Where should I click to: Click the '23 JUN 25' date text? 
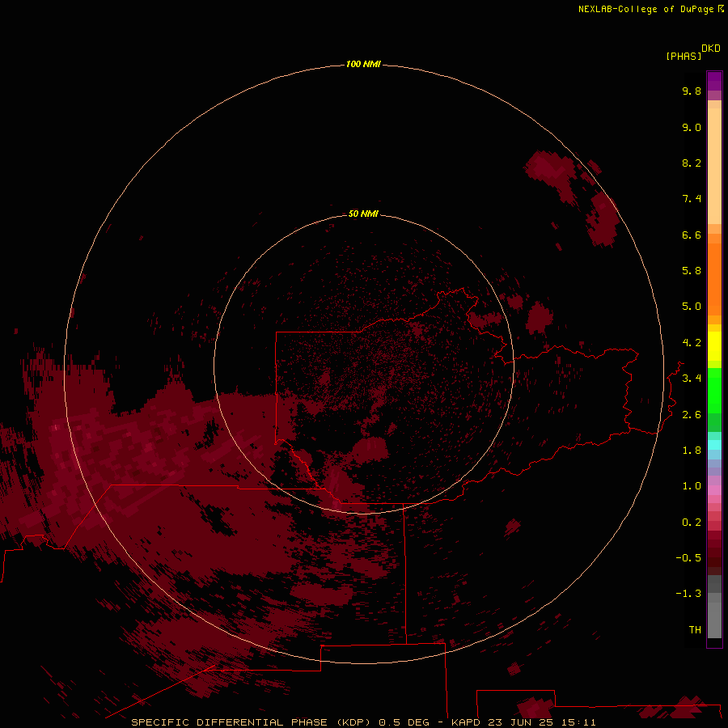point(520,722)
